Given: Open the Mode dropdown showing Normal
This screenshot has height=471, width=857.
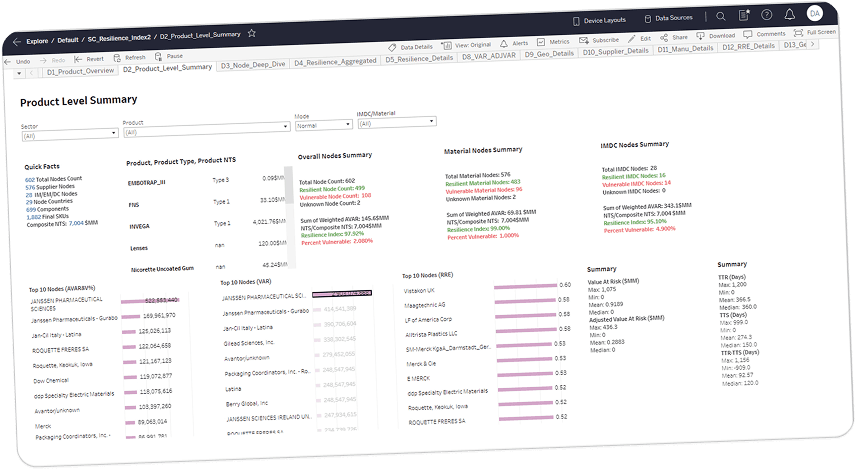Looking at the screenshot, I should [324, 125].
